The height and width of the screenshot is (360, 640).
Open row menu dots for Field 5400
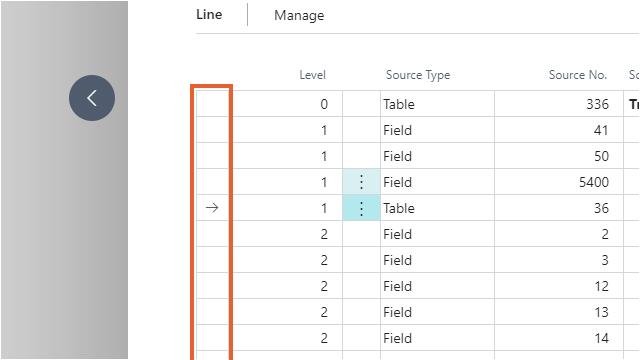coord(361,182)
